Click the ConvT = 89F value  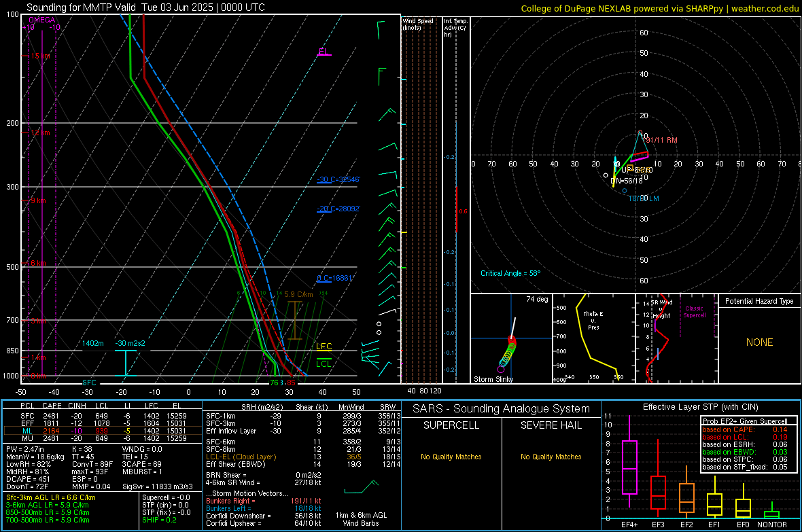pos(92,465)
